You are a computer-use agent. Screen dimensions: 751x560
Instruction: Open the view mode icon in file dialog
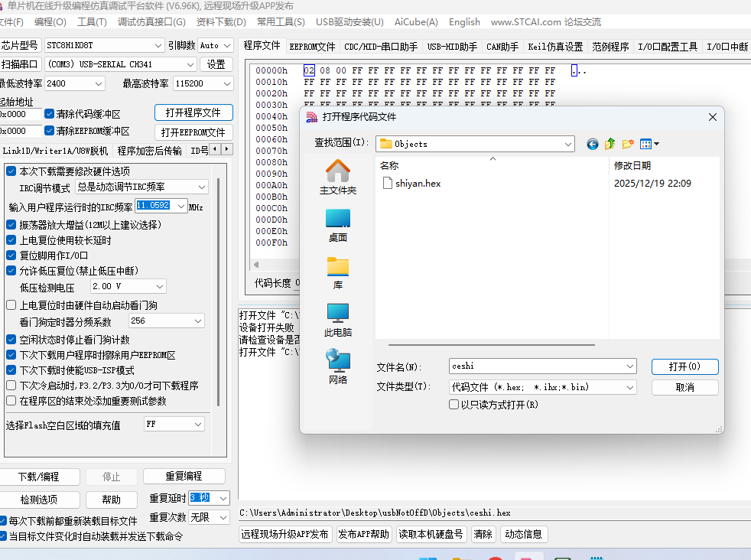coord(646,143)
